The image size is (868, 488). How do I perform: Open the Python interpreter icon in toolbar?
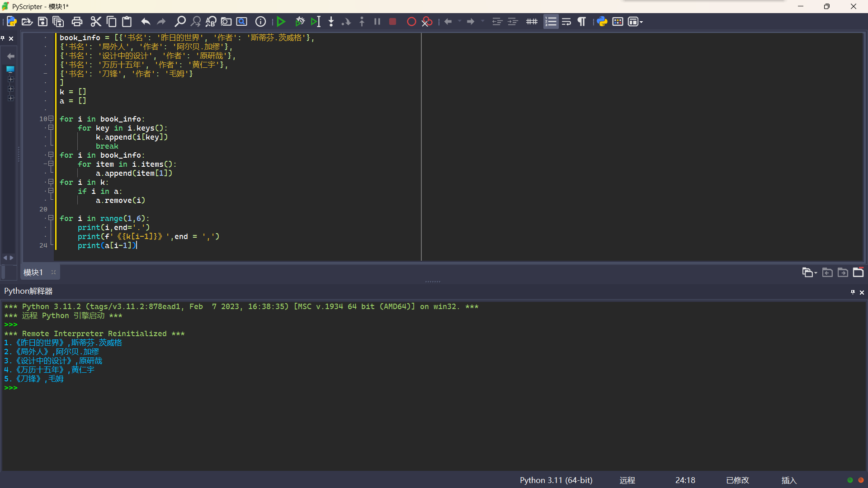point(602,22)
